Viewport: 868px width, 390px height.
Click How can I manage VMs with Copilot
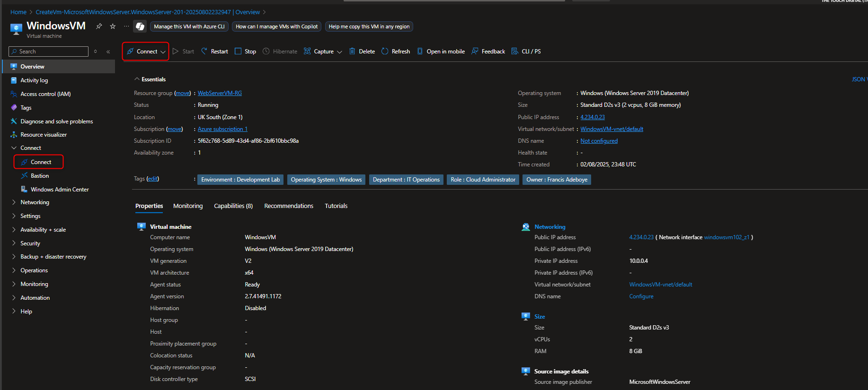(277, 26)
